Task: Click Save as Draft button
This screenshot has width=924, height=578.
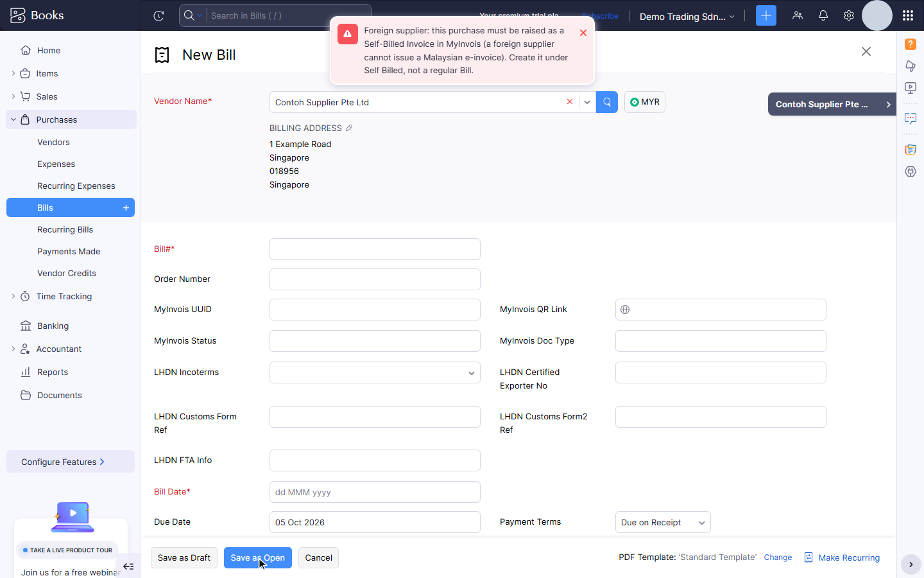Action: [x=184, y=557]
